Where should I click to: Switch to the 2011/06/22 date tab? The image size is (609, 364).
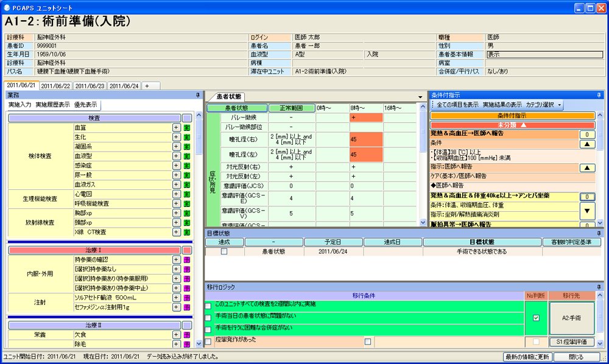point(55,86)
